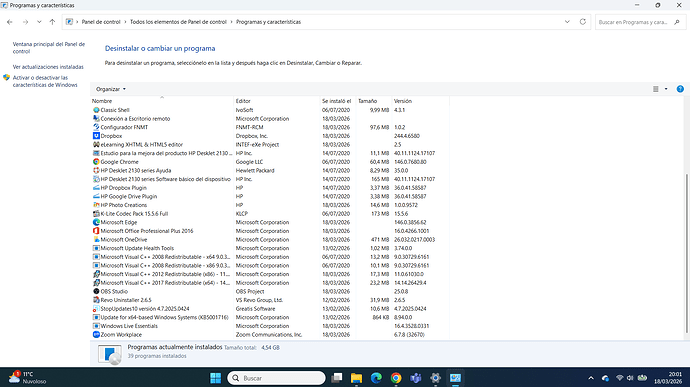Open the Organizar dropdown menu
The image size is (690, 387).
[110, 89]
